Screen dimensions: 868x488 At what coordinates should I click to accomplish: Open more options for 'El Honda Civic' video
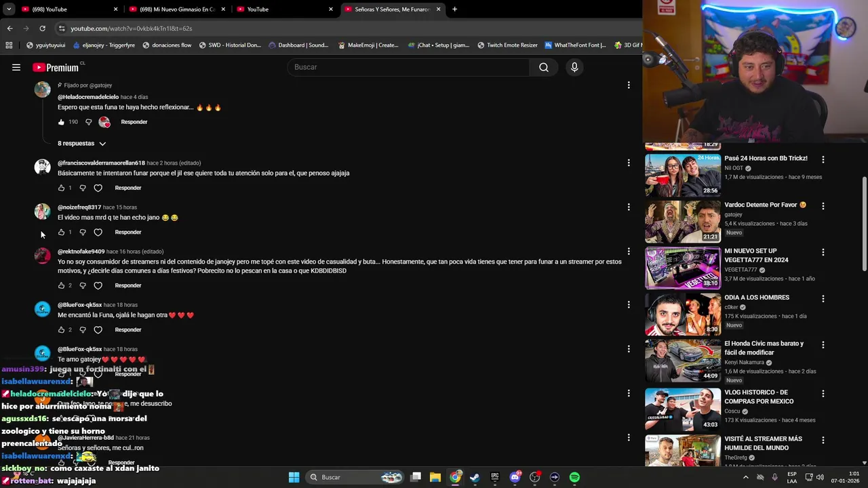coord(823,345)
